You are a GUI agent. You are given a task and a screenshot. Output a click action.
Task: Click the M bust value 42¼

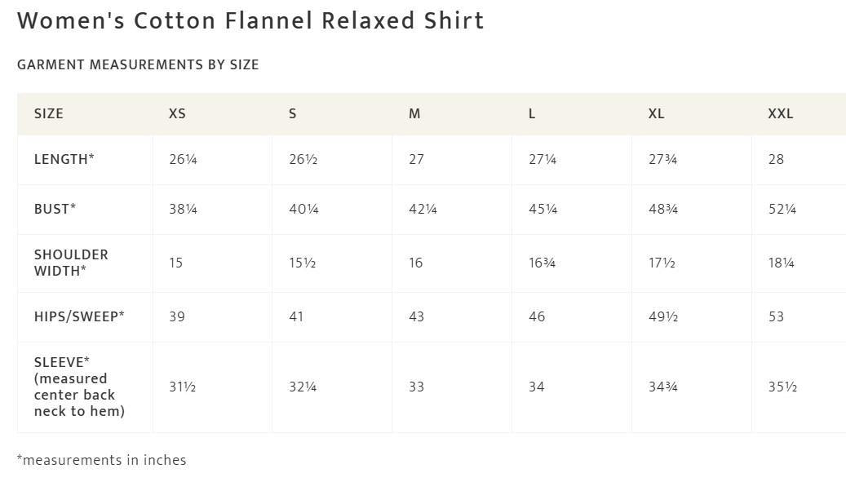(423, 209)
